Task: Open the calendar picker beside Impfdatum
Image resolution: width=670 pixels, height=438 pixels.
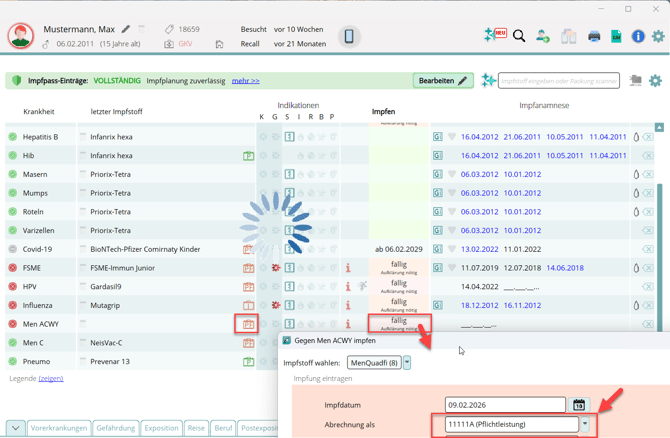Action: coord(579,405)
